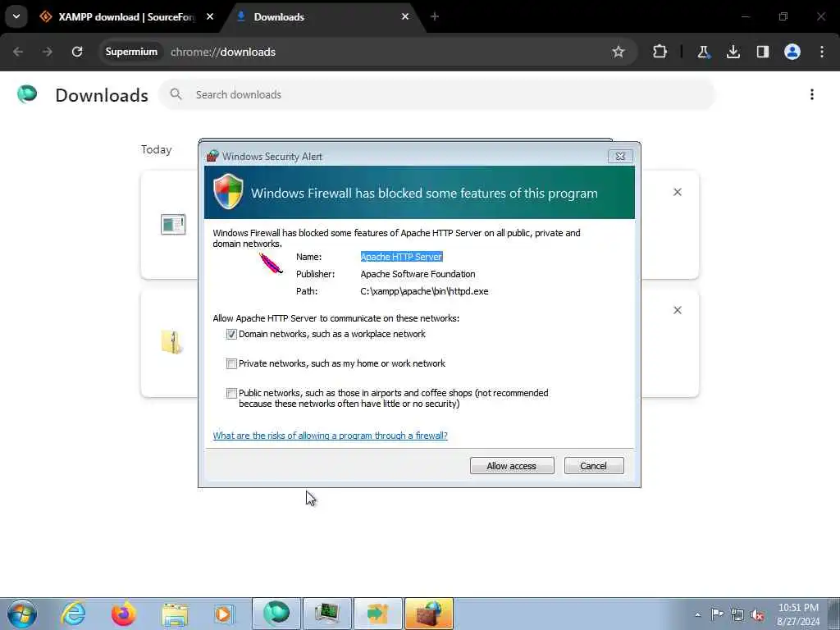Open the user profile avatar

792,52
